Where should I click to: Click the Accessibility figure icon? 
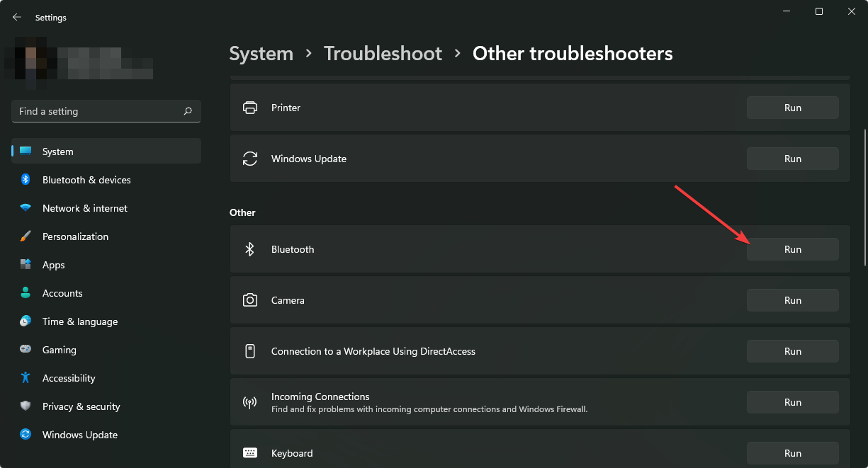pos(26,378)
